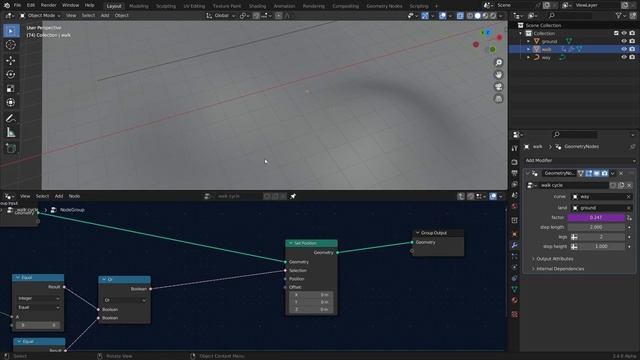640x360 pixels.
Task: Open the Output properties tab
Action: click(x=515, y=173)
